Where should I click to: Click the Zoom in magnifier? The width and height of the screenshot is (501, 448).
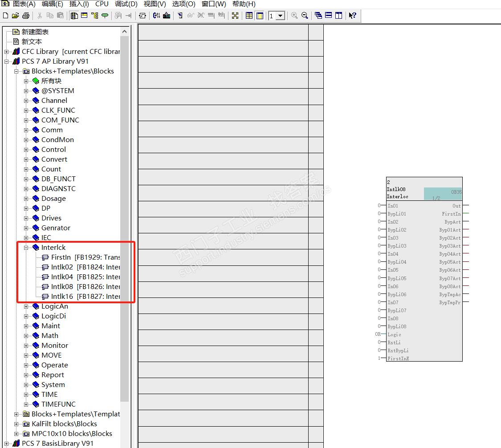[x=294, y=15]
